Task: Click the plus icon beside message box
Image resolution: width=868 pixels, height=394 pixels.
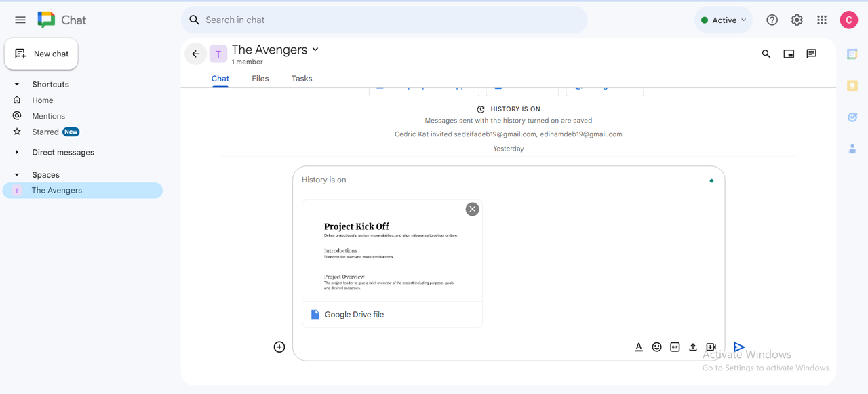Action: click(279, 347)
